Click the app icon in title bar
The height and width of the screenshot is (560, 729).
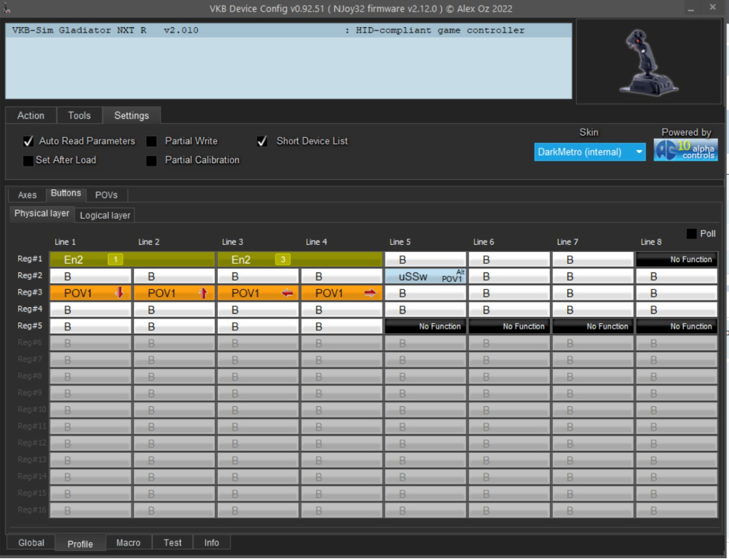[x=6, y=8]
